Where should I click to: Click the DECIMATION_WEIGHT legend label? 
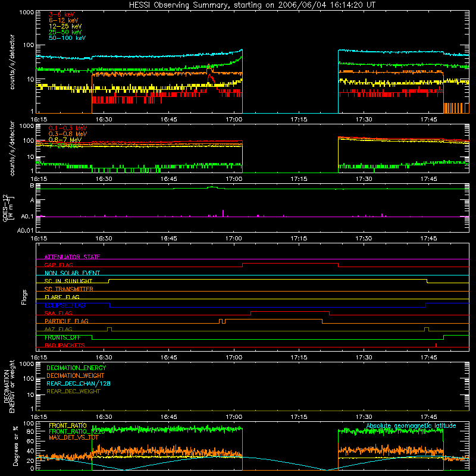point(76,375)
